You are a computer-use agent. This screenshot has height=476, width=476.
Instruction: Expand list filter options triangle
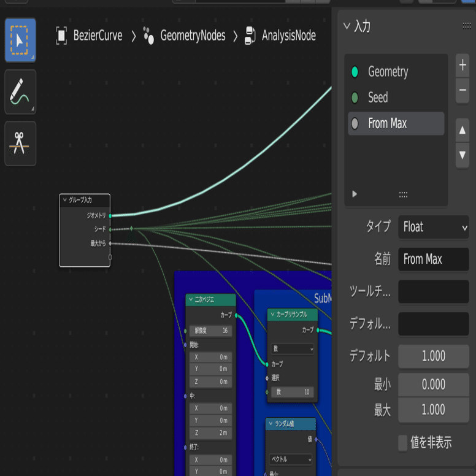(355, 194)
